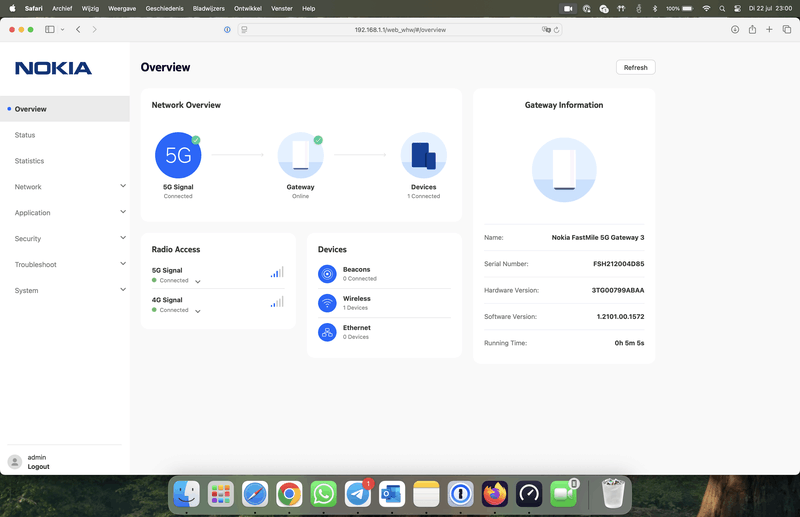Click serial number FSH212004D85
Image resolution: width=800 pixels, height=517 pixels.
618,264
